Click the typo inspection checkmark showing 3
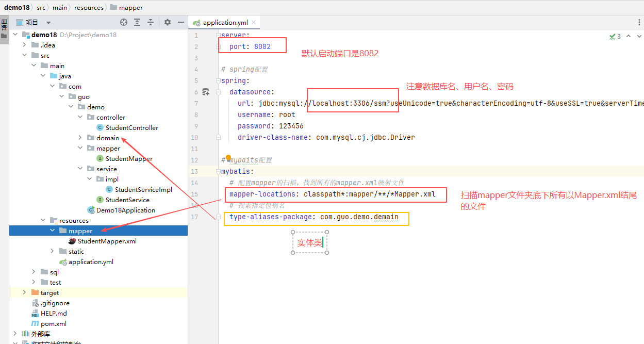This screenshot has width=644, height=344. click(x=615, y=36)
